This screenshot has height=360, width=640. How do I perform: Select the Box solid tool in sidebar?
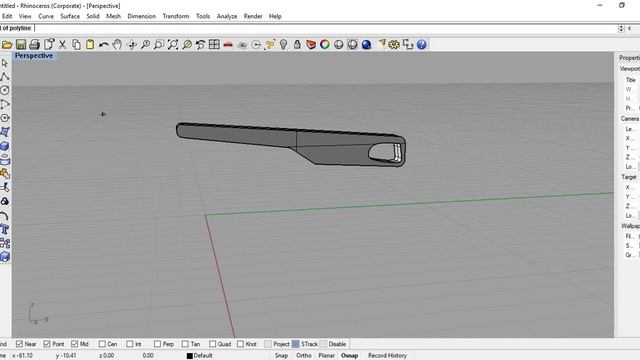[5, 146]
